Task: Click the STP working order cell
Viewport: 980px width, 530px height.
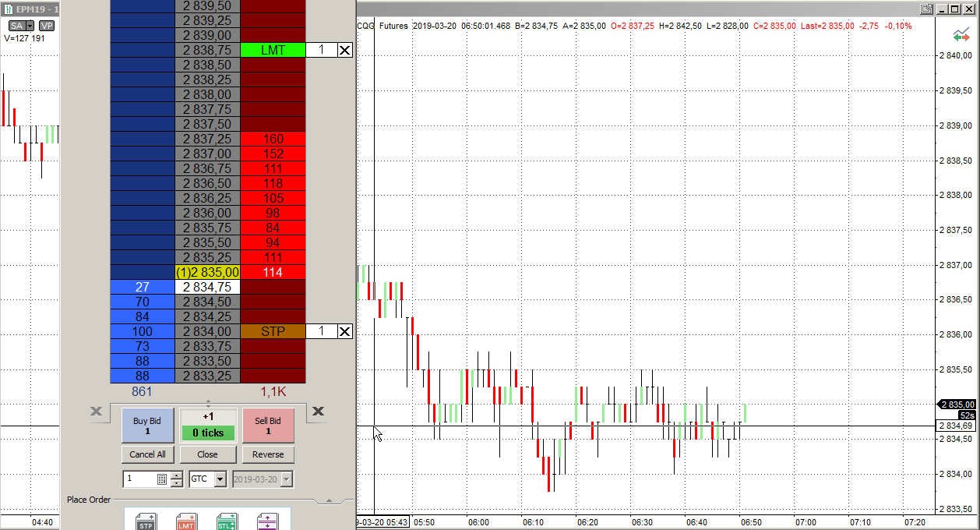Action: point(273,331)
